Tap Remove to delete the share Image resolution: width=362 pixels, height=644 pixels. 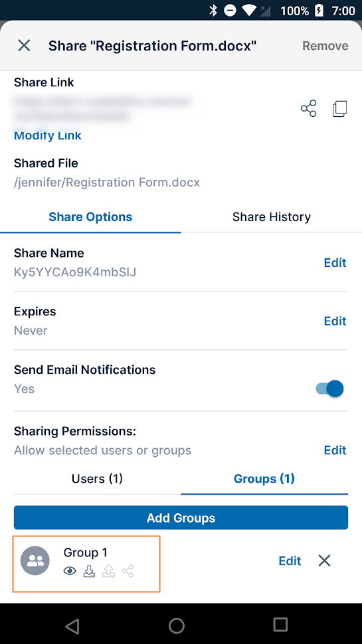pyautogui.click(x=325, y=46)
